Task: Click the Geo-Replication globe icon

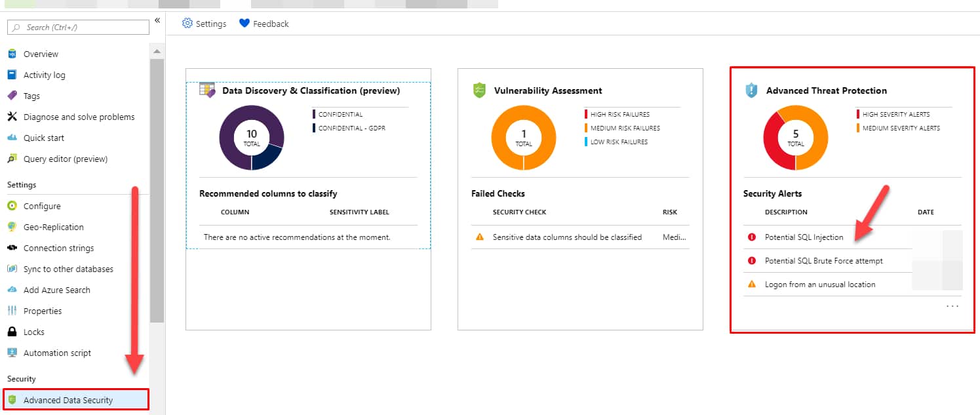Action: [13, 226]
